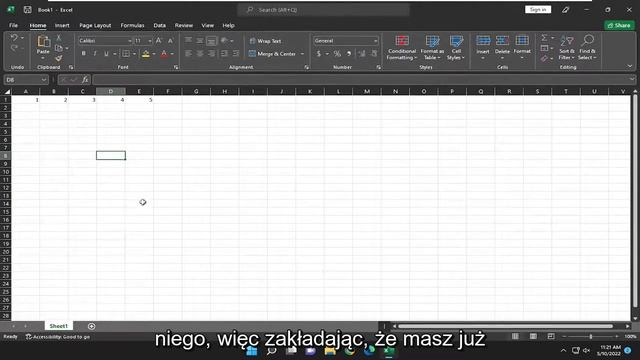The width and height of the screenshot is (640, 360).
Task: Switch to the Data tab
Action: tap(160, 25)
